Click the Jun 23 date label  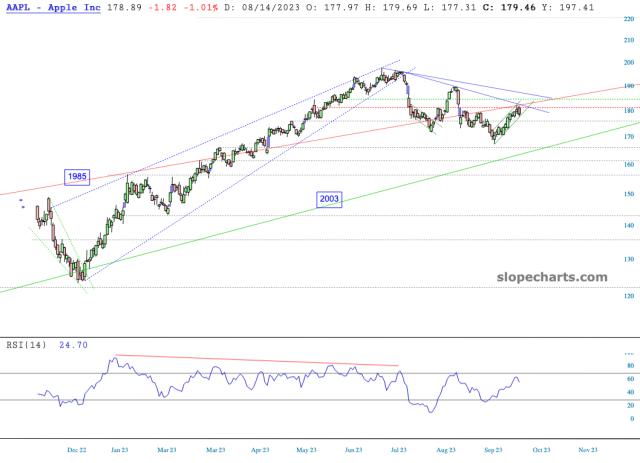click(x=353, y=450)
